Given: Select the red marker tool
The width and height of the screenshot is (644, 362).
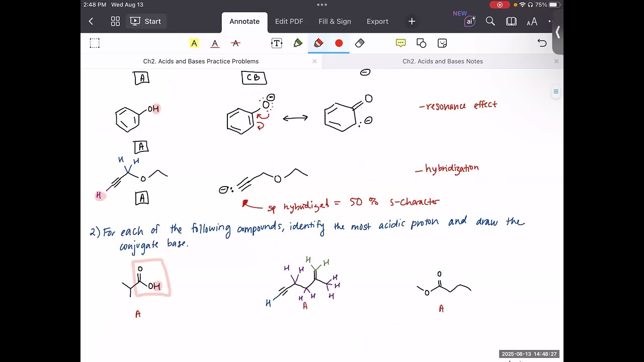Looking at the screenshot, I should [x=318, y=43].
